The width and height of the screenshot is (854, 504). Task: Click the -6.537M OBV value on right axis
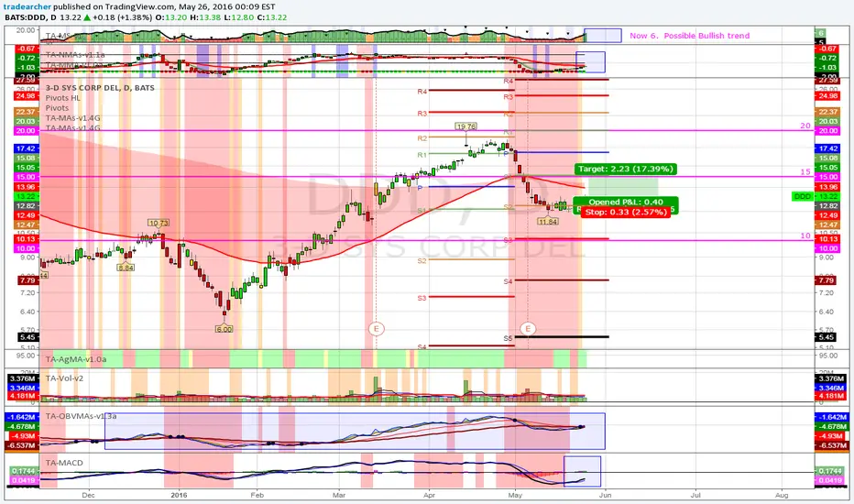pos(830,445)
